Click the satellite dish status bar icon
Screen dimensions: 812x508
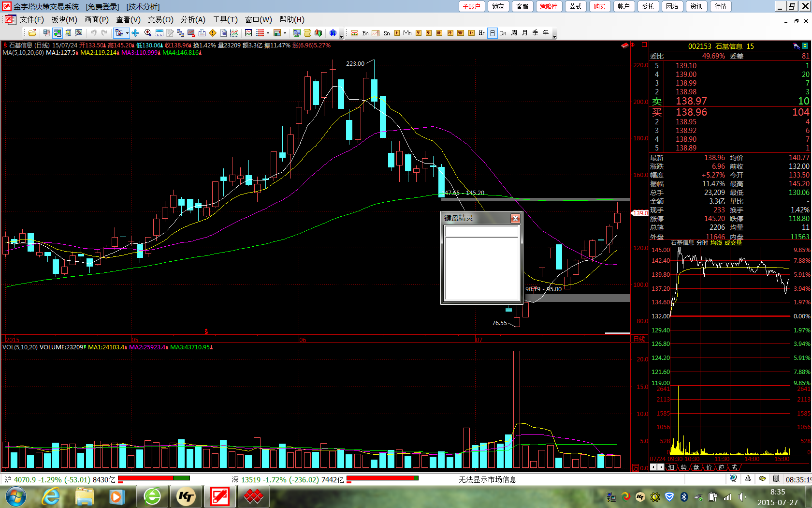point(733,478)
